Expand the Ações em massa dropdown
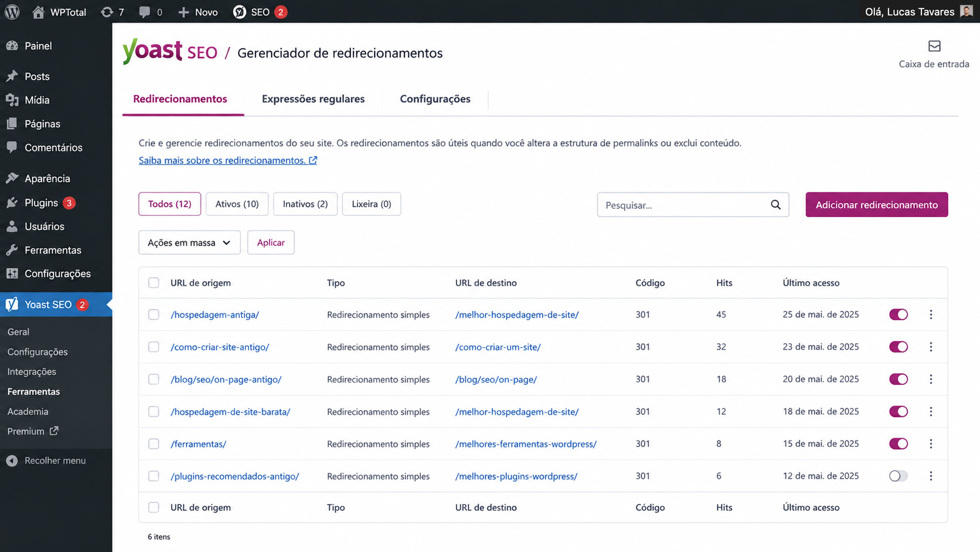The image size is (980, 552). pyautogui.click(x=189, y=242)
